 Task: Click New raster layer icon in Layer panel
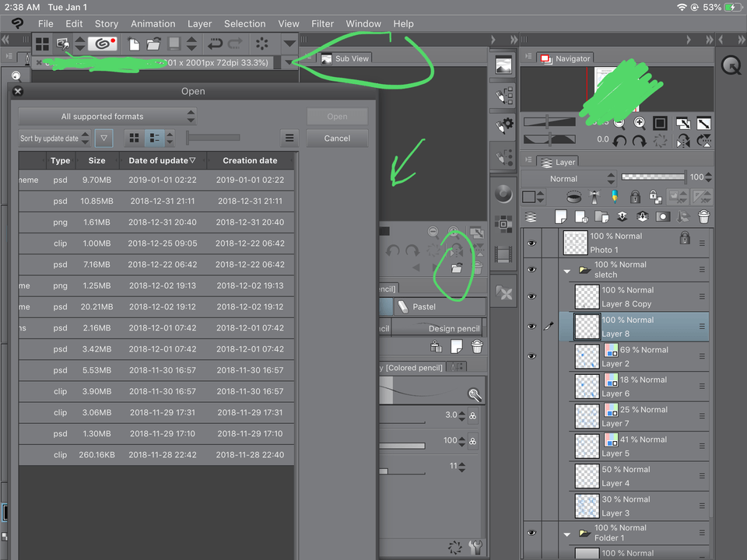tap(561, 217)
